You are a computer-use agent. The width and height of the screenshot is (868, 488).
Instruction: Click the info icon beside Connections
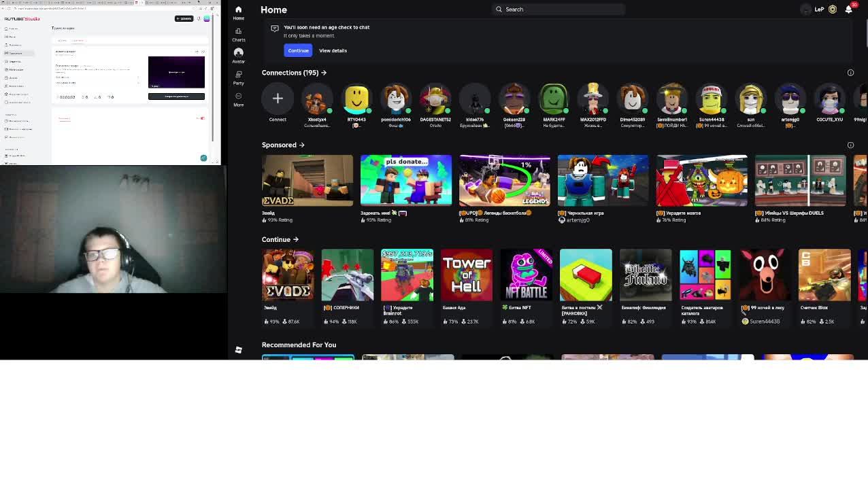click(x=850, y=73)
